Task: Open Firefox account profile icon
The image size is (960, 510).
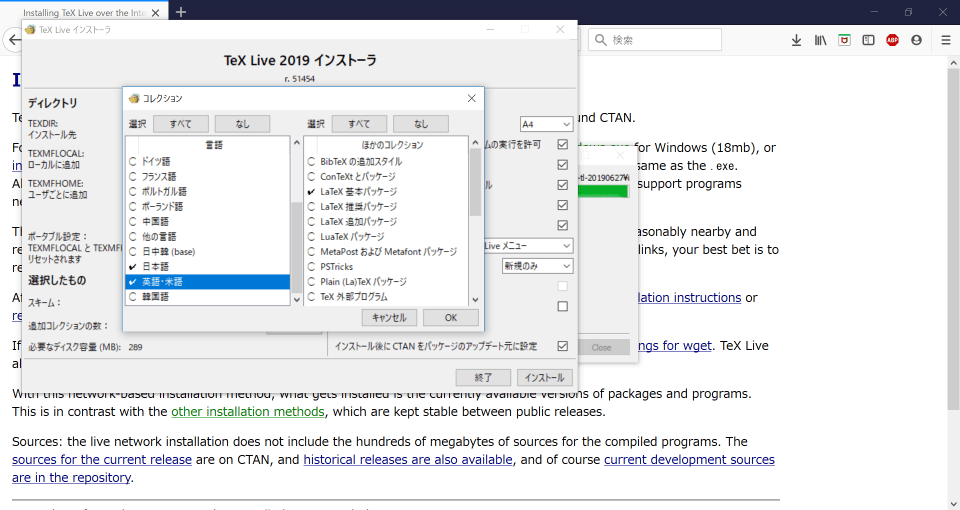Action: coord(916,40)
